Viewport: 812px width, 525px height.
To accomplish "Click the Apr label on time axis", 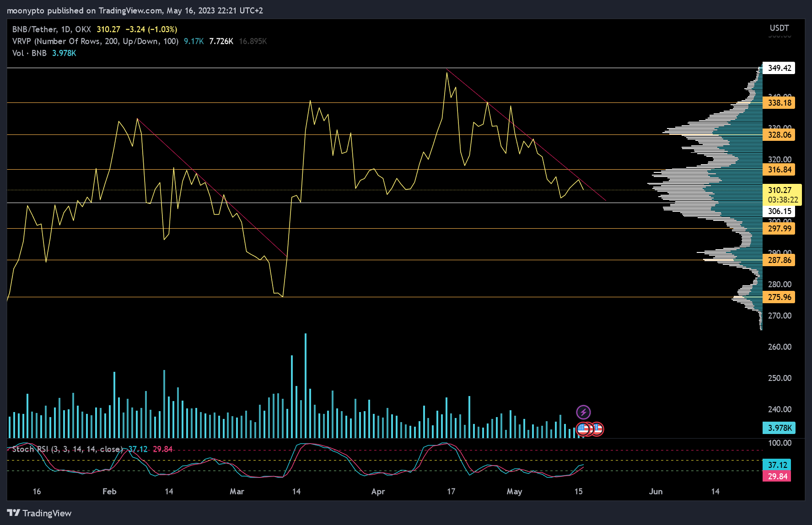I will coord(378,492).
